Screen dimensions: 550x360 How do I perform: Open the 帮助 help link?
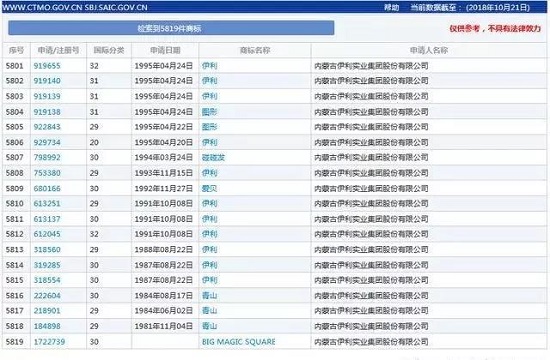(x=391, y=7)
